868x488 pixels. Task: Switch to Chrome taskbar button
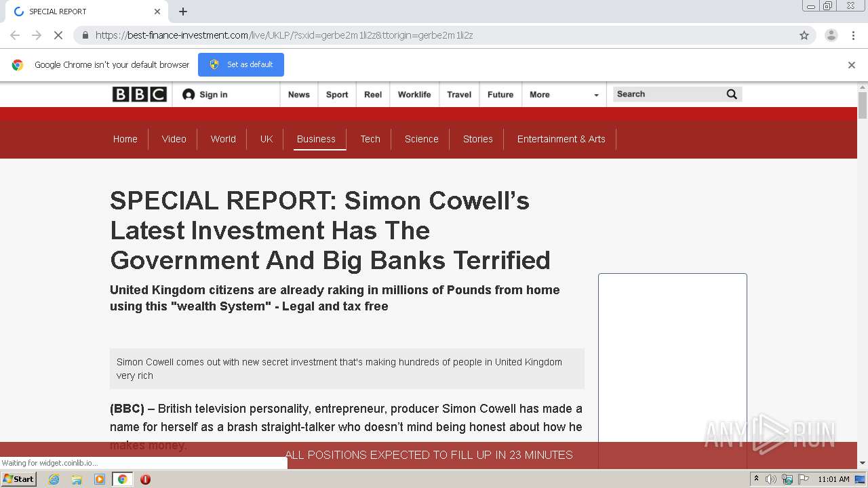tap(122, 479)
